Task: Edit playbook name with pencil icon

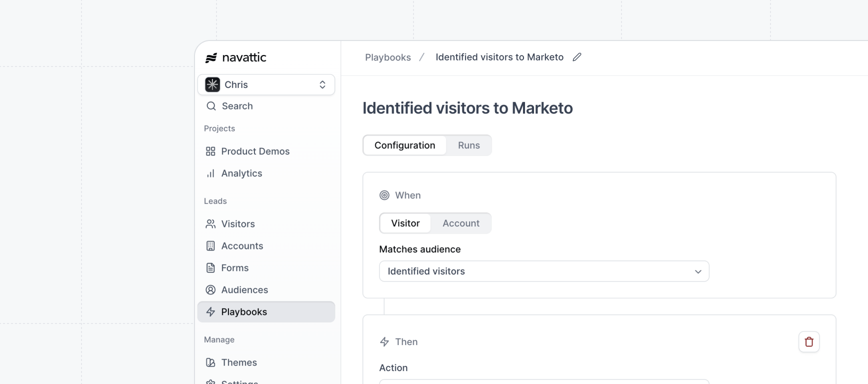Action: coord(577,57)
